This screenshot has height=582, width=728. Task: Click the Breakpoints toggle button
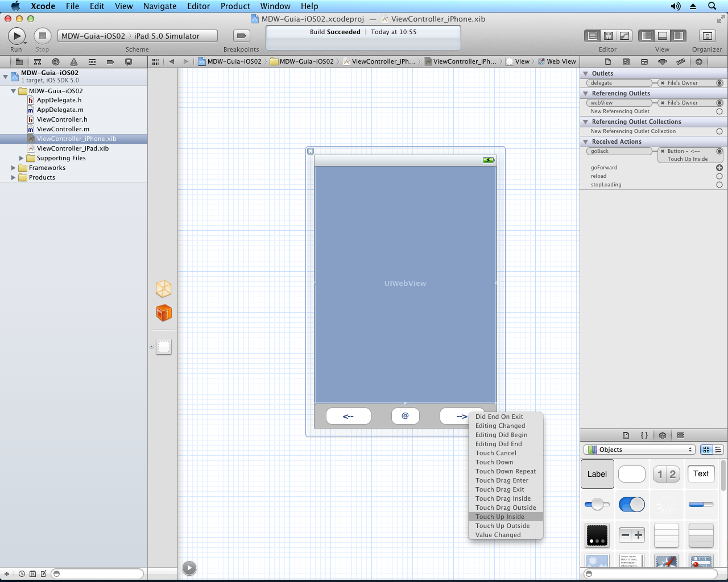click(x=241, y=36)
